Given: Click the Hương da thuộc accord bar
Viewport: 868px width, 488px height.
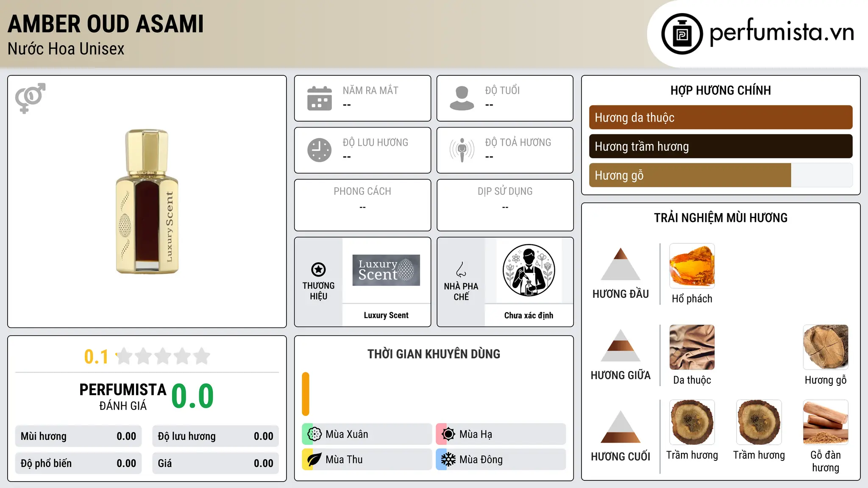Looking at the screenshot, I should tap(721, 117).
